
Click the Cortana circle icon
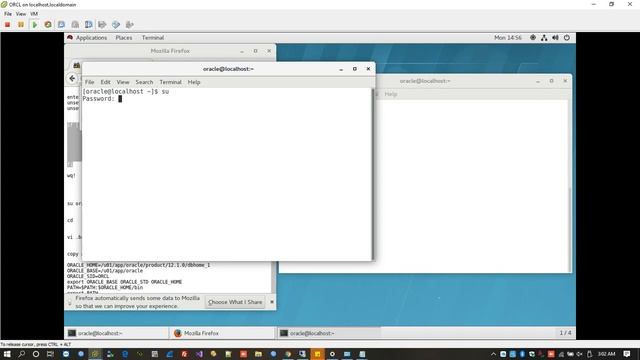[x=36, y=354]
